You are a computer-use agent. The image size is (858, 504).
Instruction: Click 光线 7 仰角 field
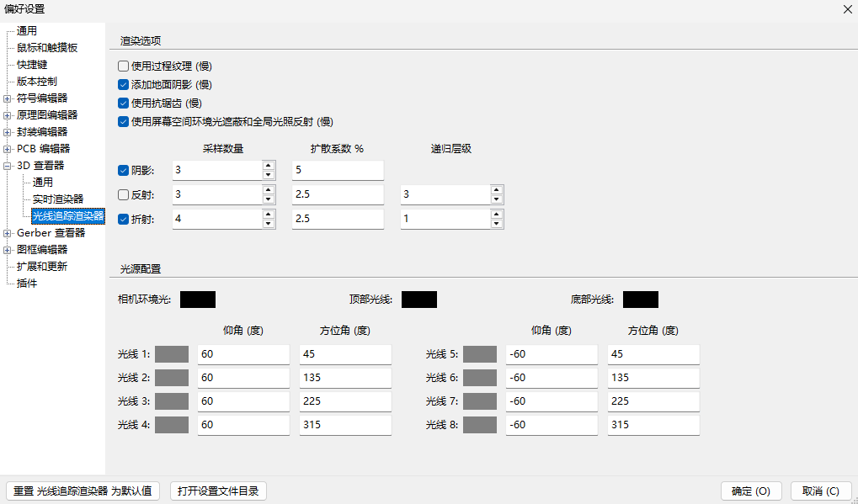[x=552, y=401]
